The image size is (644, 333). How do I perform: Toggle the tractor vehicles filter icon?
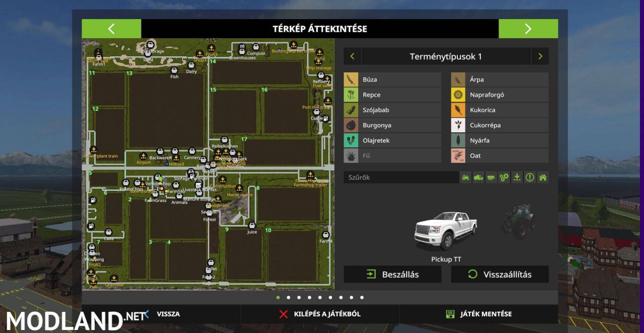[466, 178]
